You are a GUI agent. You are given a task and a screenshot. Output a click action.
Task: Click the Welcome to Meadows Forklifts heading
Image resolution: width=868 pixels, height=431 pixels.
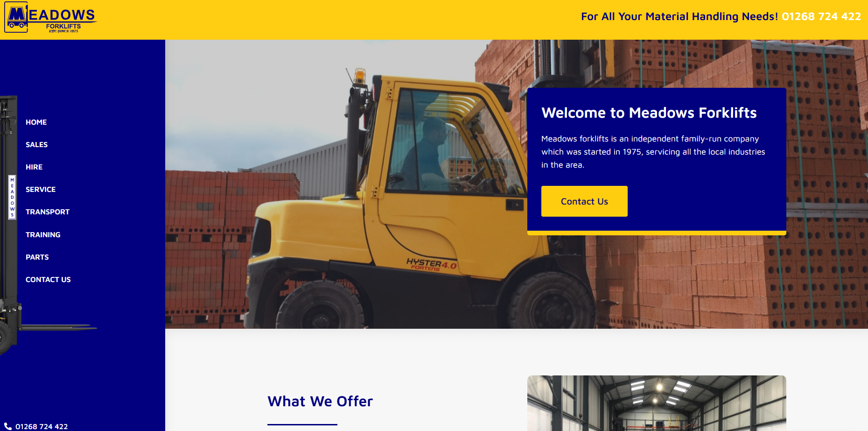(x=649, y=113)
